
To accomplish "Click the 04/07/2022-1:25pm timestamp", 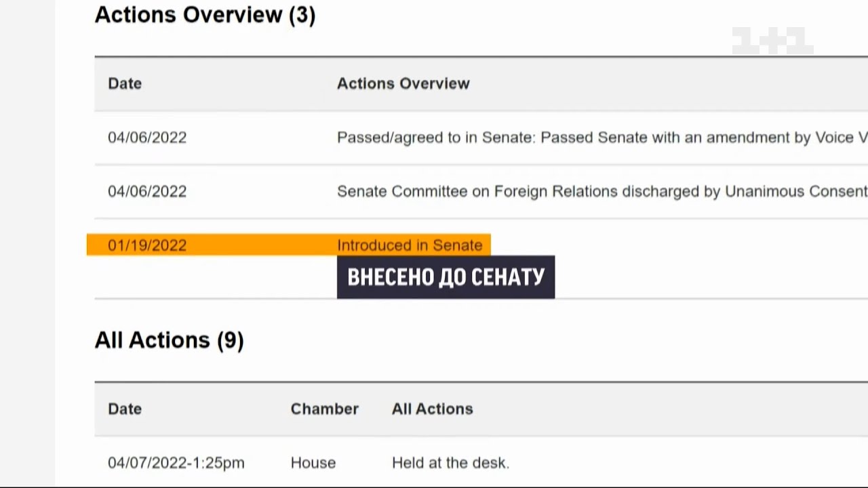I will (x=176, y=463).
